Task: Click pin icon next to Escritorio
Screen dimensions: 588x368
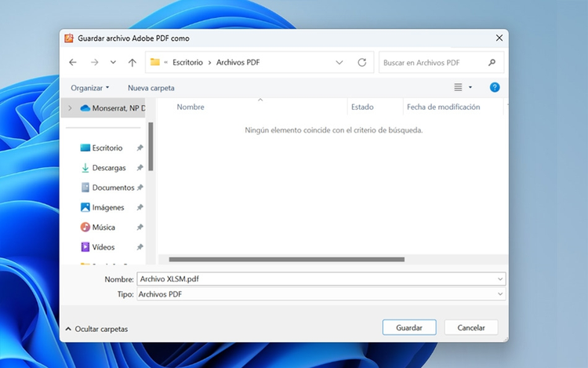Action: click(140, 148)
